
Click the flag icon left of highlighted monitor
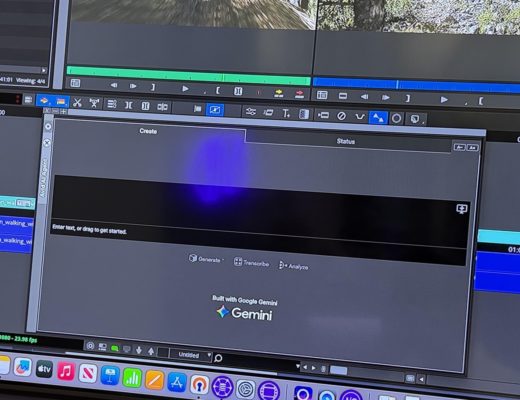[198, 108]
